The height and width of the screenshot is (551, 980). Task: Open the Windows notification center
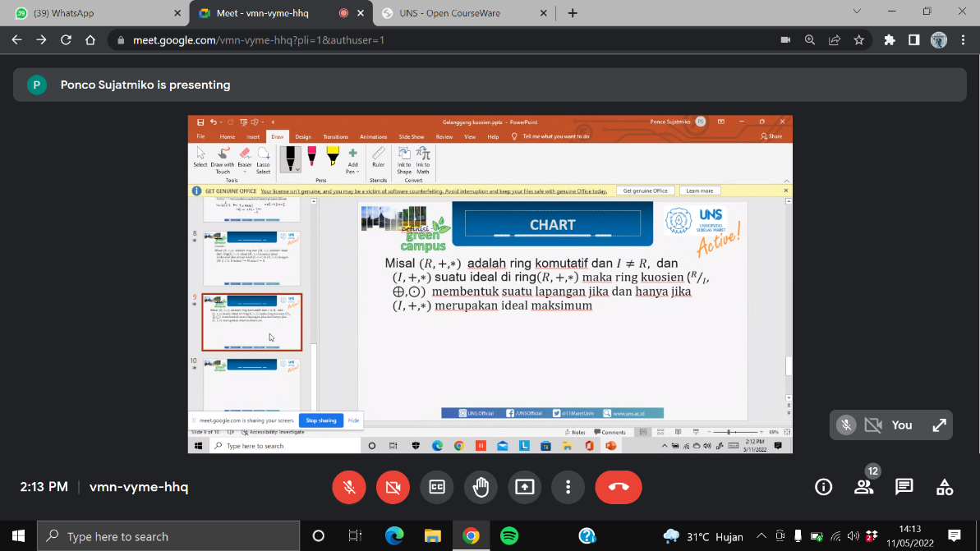pyautogui.click(x=955, y=535)
